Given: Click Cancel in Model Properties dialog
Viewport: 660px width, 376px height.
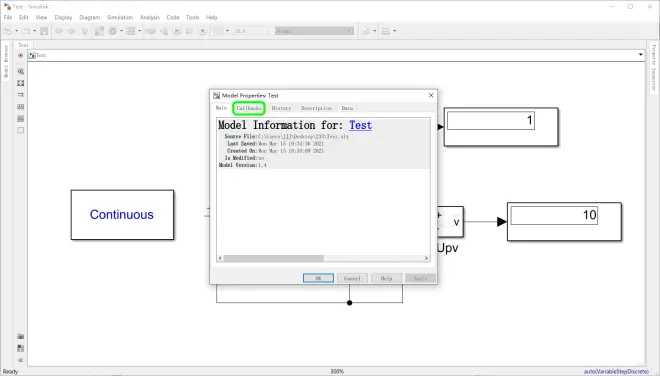Looking at the screenshot, I should [x=352, y=278].
